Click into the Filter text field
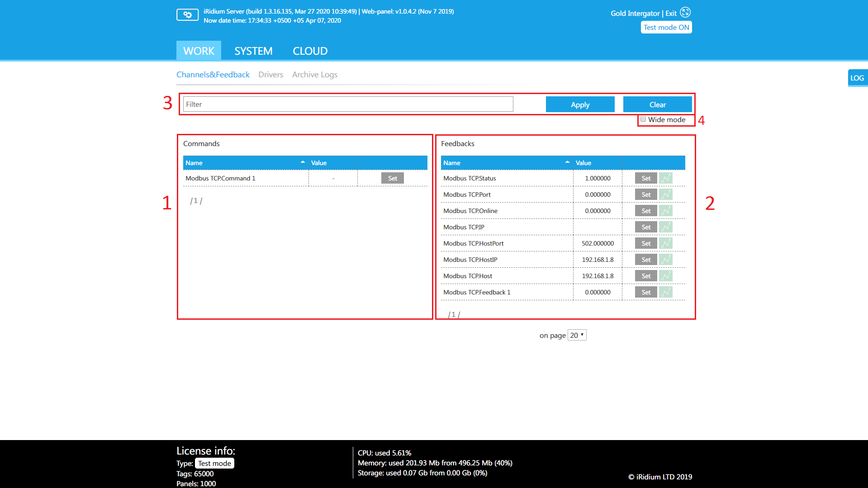Viewport: 868px width, 488px height. [348, 104]
